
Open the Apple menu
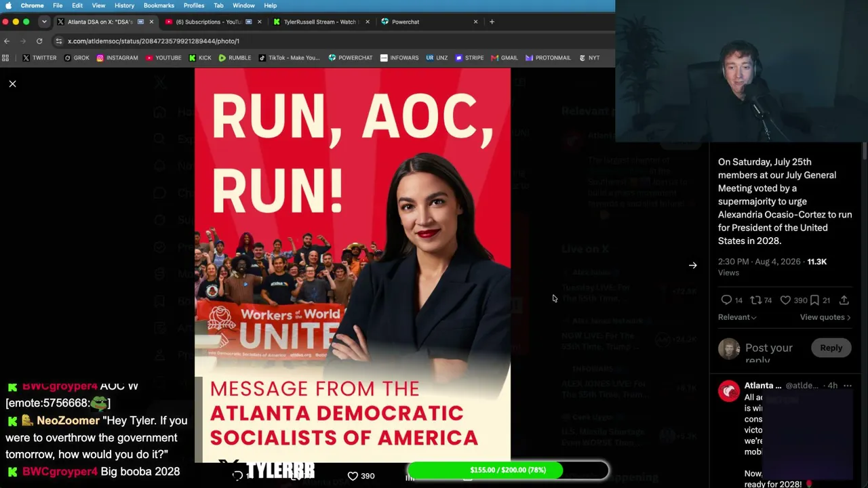tap(8, 5)
